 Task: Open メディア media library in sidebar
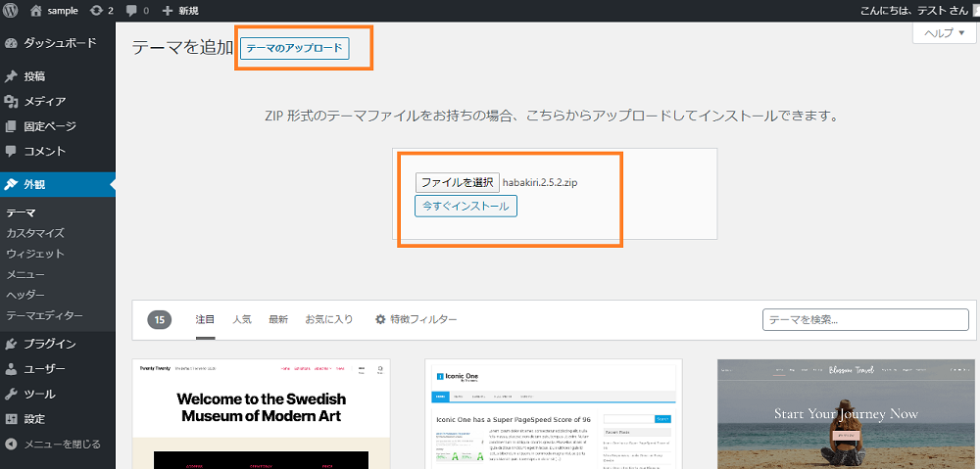45,102
